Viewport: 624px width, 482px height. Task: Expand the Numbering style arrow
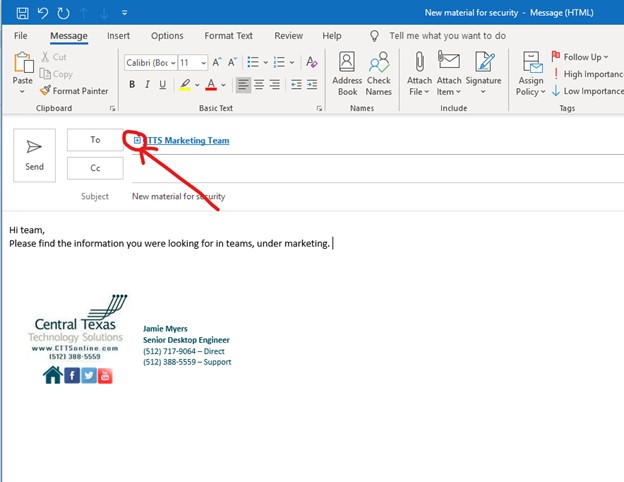click(292, 62)
